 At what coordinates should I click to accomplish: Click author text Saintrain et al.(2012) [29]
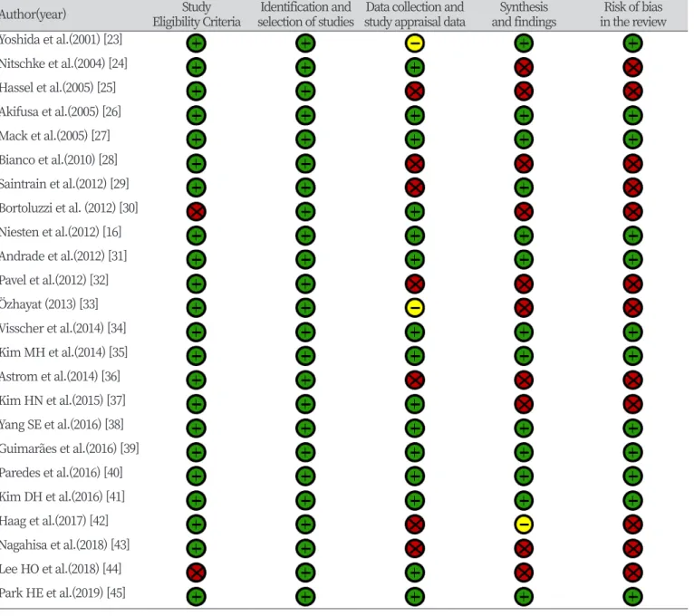click(x=64, y=184)
